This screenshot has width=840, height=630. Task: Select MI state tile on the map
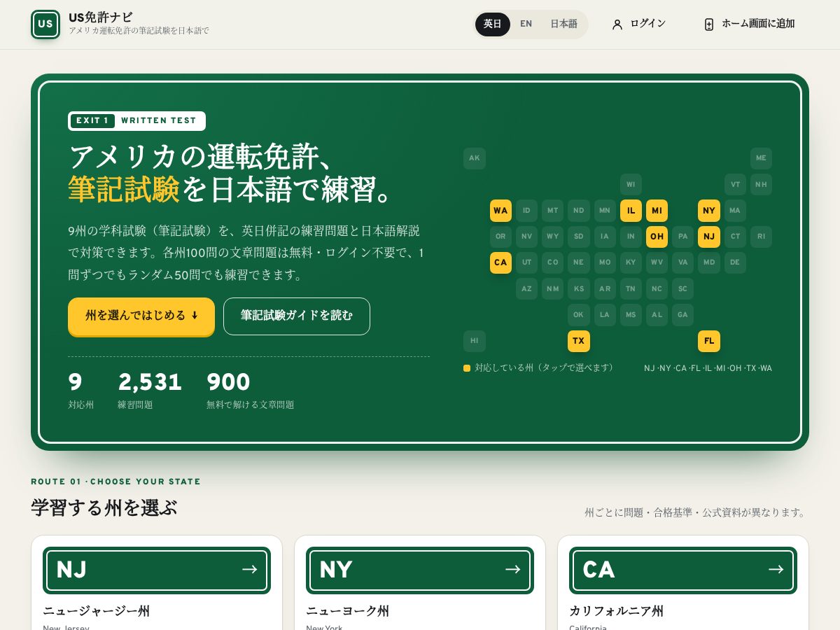coord(657,211)
